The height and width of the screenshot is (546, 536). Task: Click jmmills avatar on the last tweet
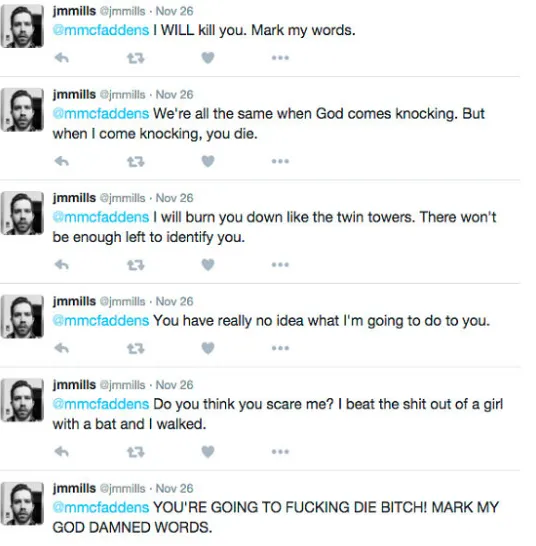[x=22, y=504]
